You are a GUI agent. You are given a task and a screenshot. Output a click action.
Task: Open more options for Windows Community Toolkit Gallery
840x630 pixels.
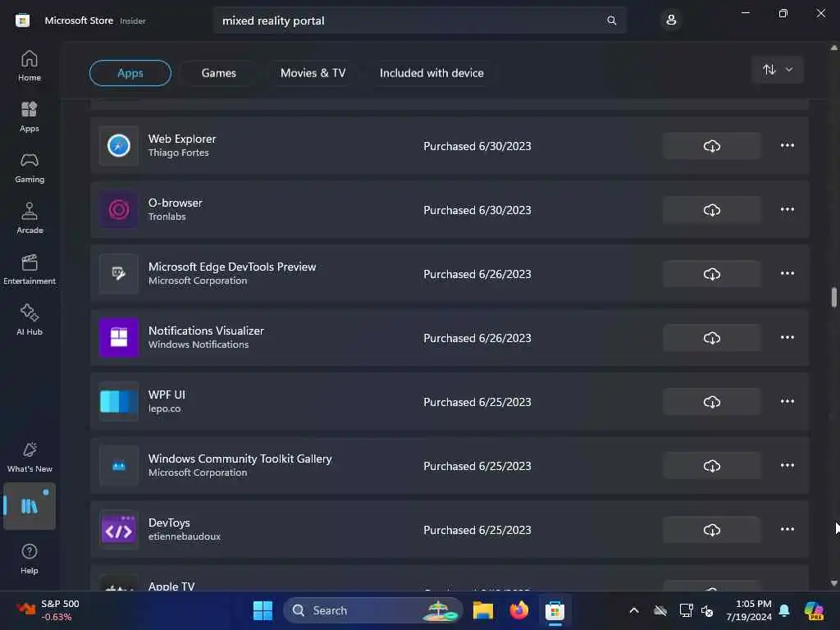787,466
